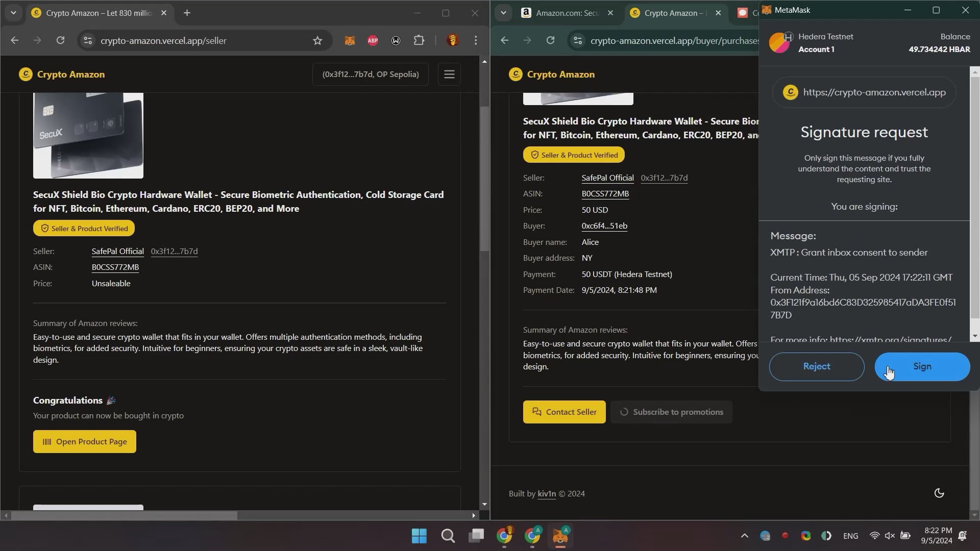Open Task View on the taskbar
The image size is (980, 551).
click(x=476, y=536)
